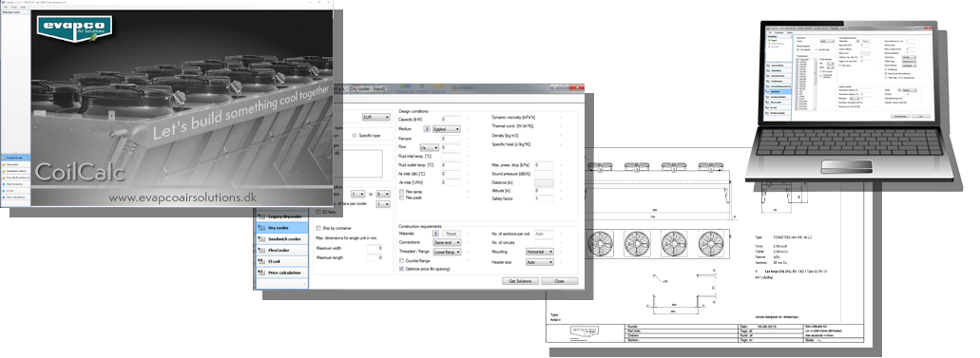This screenshot has width=980, height=358.
Task: Open the Connections Same end dropdown
Action: [x=447, y=242]
